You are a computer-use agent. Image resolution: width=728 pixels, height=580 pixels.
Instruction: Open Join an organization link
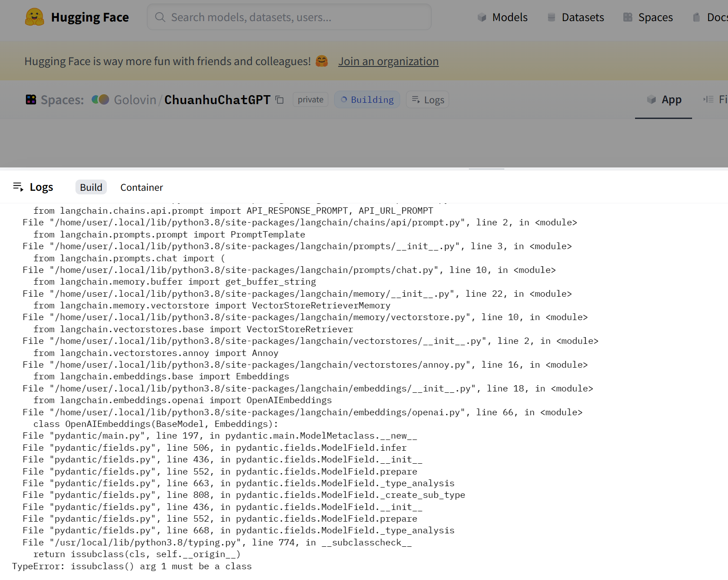(x=388, y=61)
